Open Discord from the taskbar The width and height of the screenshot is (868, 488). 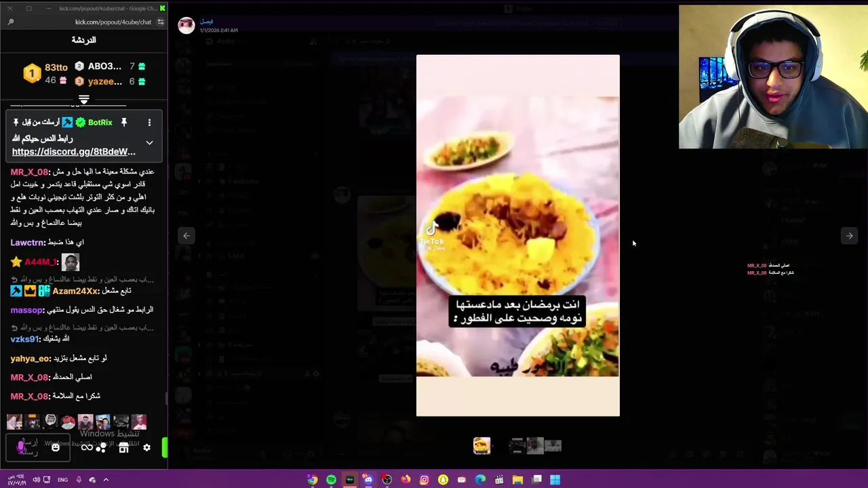coord(368,480)
